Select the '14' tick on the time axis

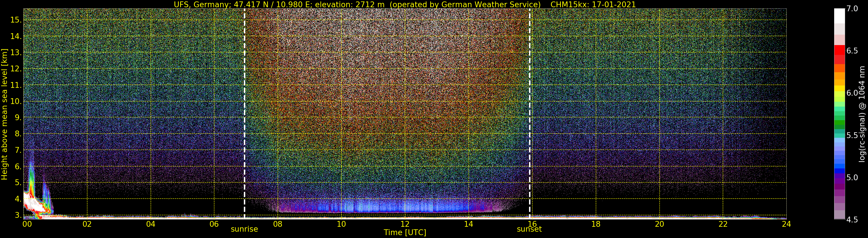pos(469,224)
